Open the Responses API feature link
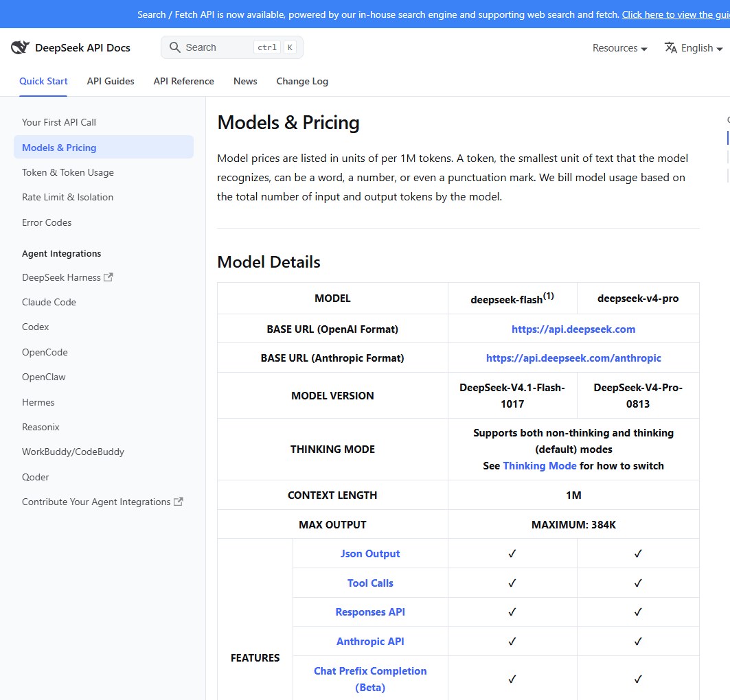This screenshot has width=730, height=700. [370, 612]
